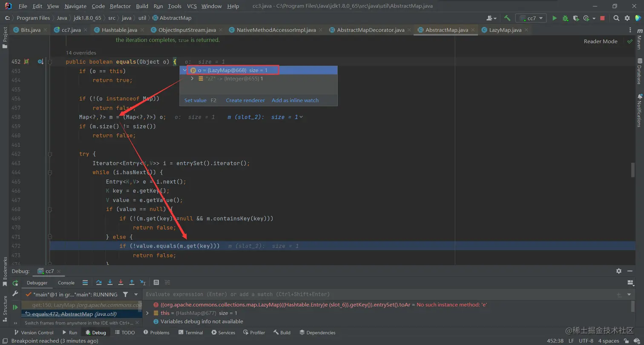Open Search Everywhere magnifier icon

616,18
